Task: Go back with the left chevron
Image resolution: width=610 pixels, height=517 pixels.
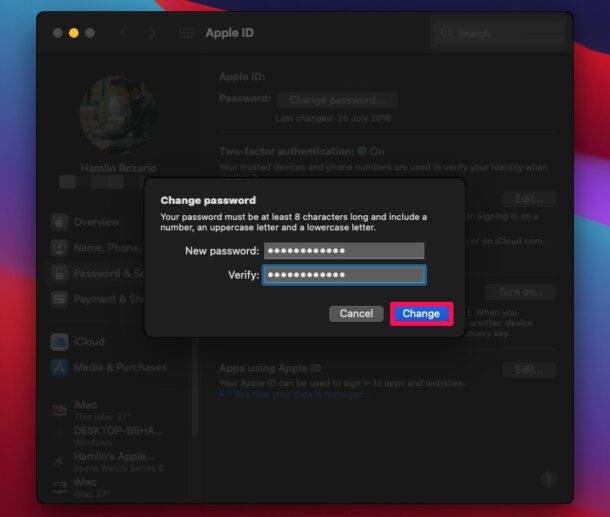Action: click(123, 33)
